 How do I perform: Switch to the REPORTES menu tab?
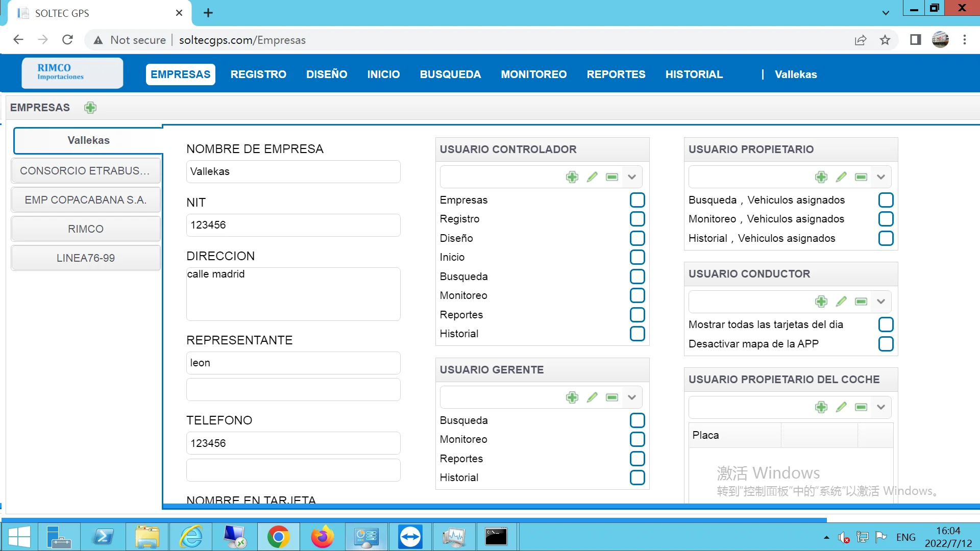(616, 74)
